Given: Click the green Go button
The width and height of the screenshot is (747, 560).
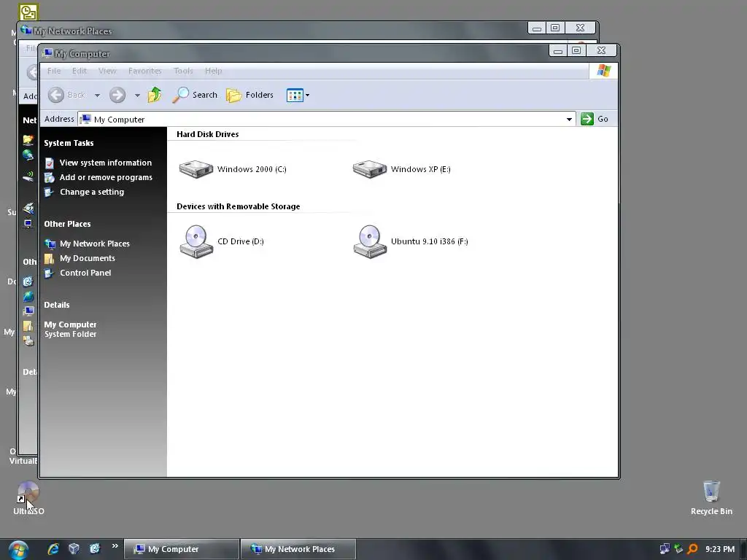Looking at the screenshot, I should coord(594,119).
